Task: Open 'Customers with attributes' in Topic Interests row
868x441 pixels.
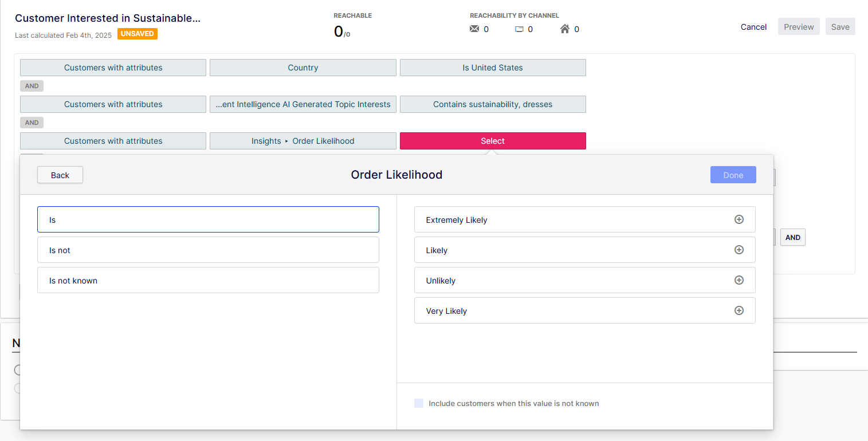Action: pyautogui.click(x=113, y=104)
